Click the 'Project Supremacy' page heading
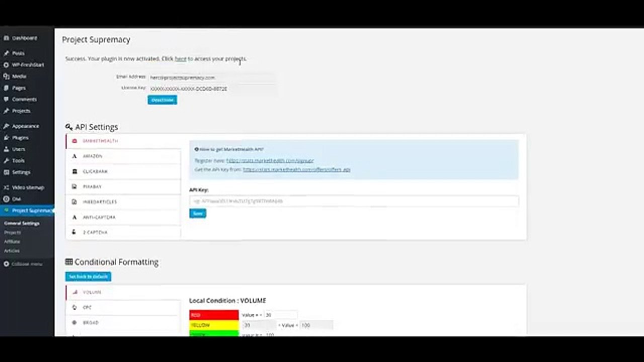This screenshot has height=362, width=644. click(x=96, y=40)
